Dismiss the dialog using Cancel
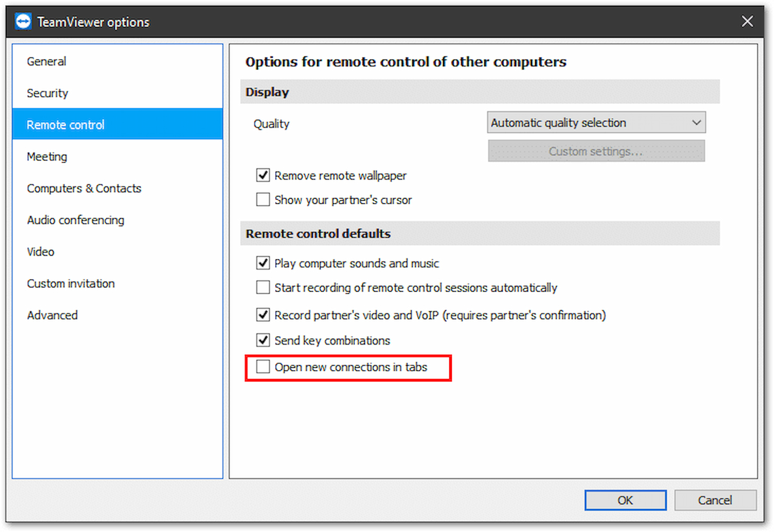774x532 pixels. click(715, 500)
